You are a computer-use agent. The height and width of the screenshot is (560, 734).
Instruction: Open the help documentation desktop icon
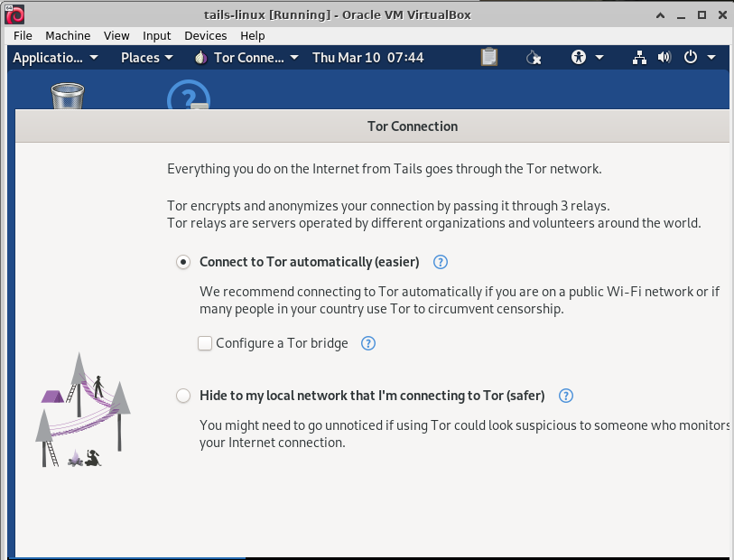[x=189, y=95]
